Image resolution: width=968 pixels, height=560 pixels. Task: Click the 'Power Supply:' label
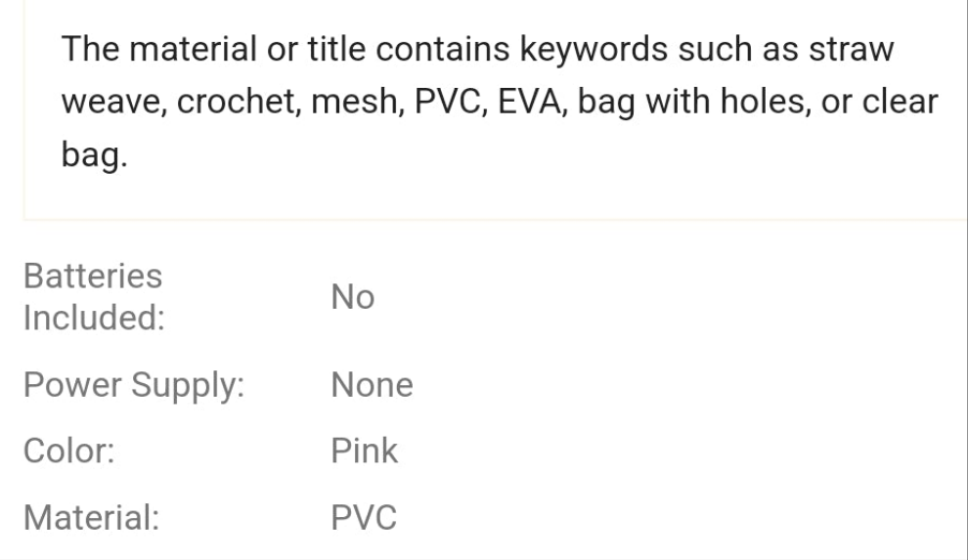coord(133,385)
